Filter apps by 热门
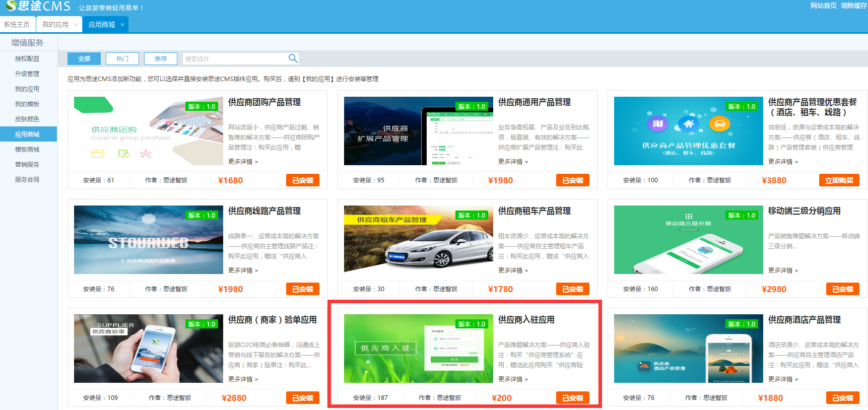This screenshot has height=410, width=868. coord(122,59)
